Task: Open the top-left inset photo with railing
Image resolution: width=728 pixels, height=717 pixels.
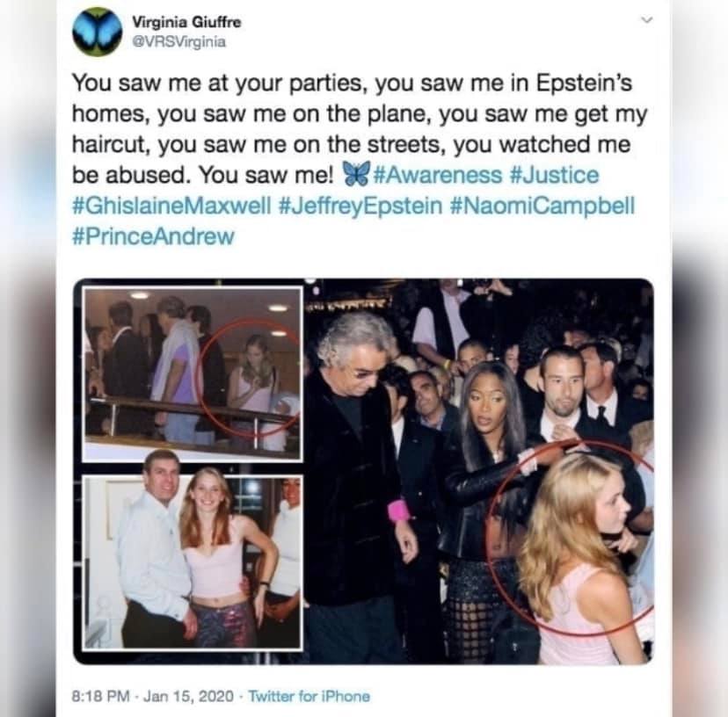Action: [193, 374]
